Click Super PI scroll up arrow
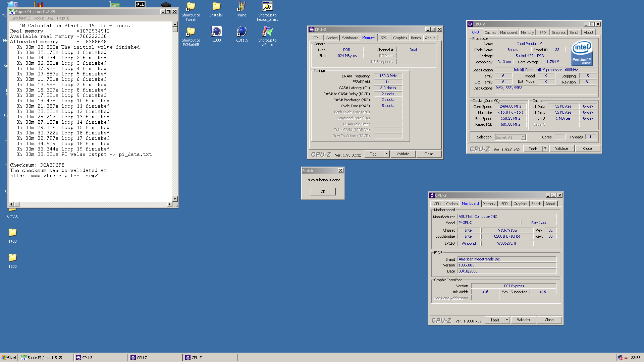Image resolution: width=644 pixels, height=362 pixels. tap(175, 24)
